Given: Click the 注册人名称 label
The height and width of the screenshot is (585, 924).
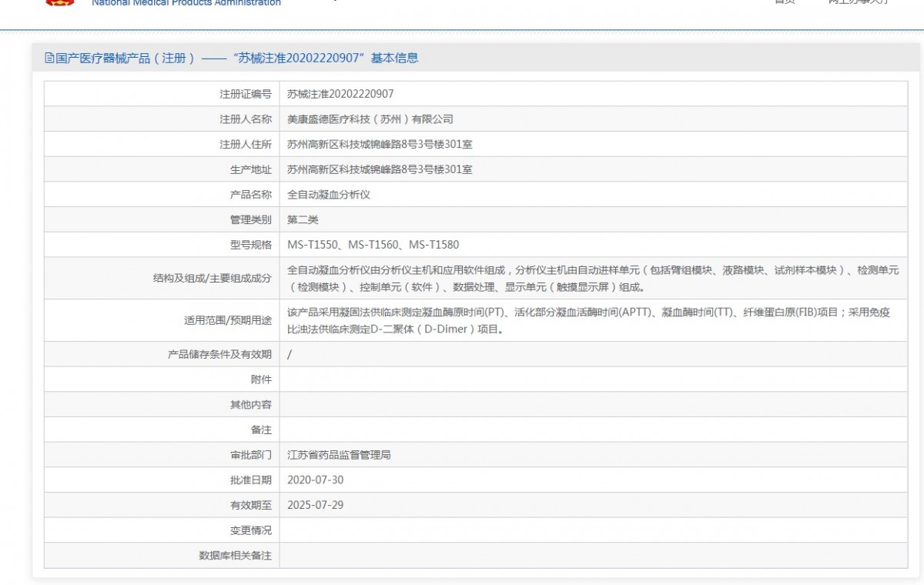Looking at the screenshot, I should pyautogui.click(x=246, y=119).
